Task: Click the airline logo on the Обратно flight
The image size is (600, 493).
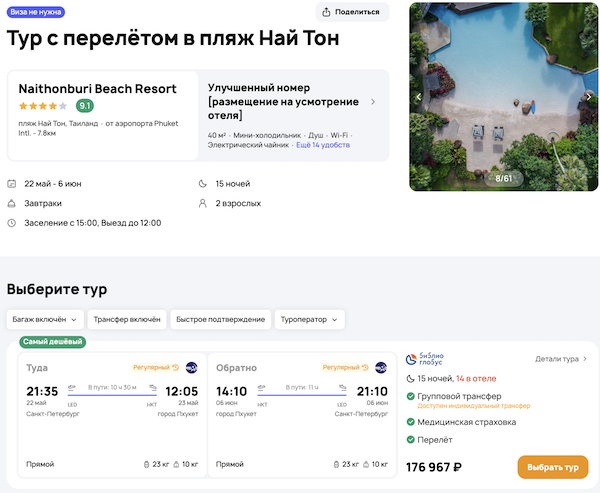Action: pyautogui.click(x=380, y=368)
